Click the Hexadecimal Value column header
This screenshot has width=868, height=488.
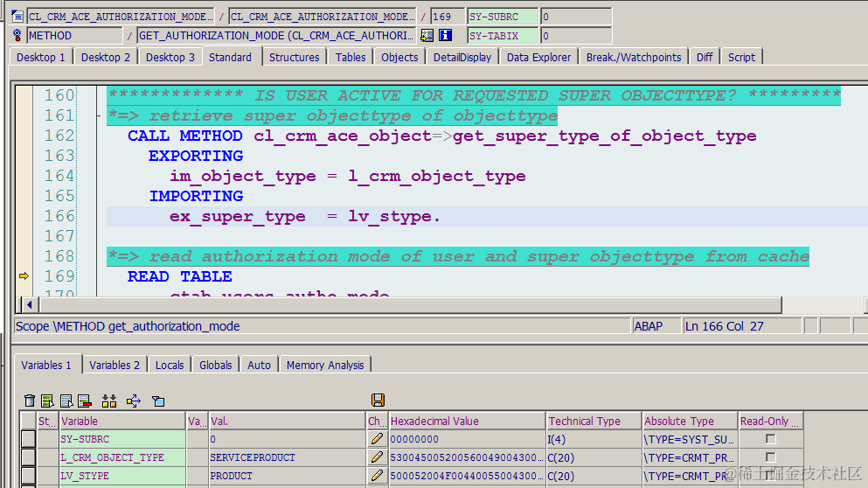[x=467, y=421]
